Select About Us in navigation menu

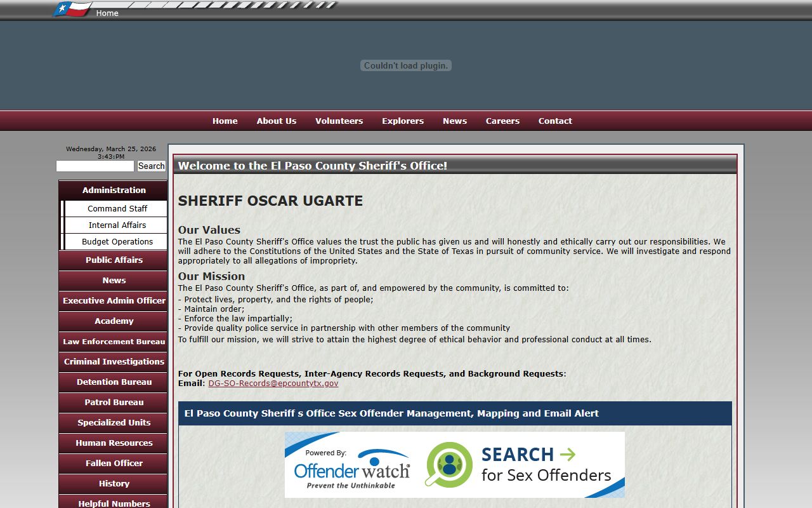click(x=276, y=121)
